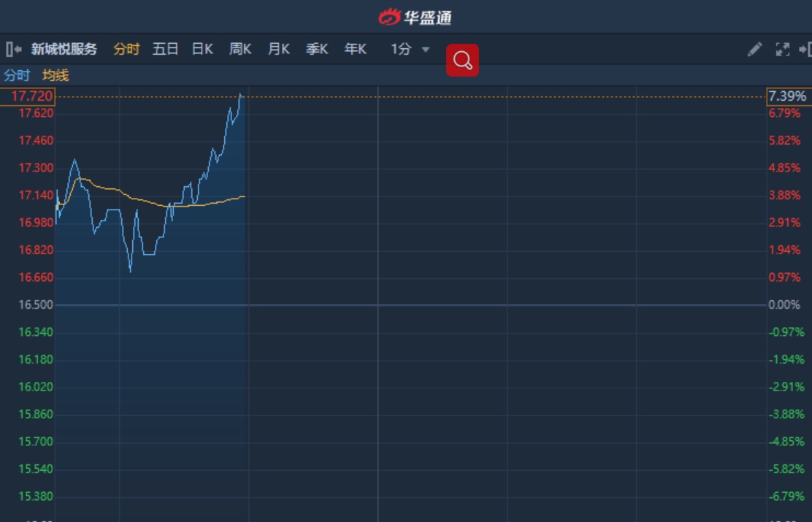Click the 新城悦服务 stock name
Image resolution: width=812 pixels, height=522 pixels.
coord(64,50)
